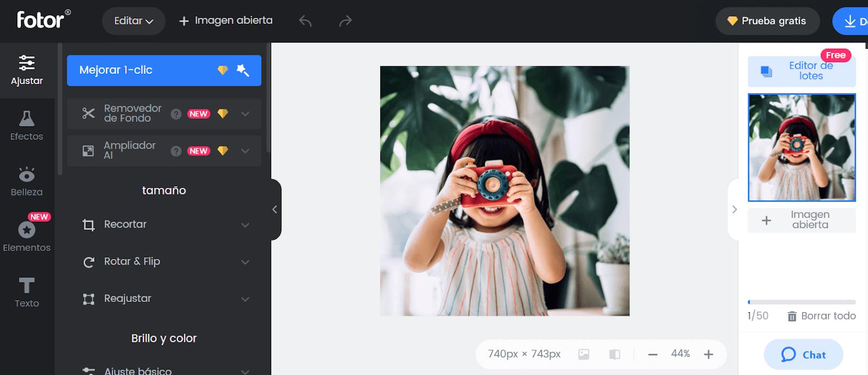The image size is (868, 375).
Task: Click the 1/50 image progress bar
Action: pos(802,302)
